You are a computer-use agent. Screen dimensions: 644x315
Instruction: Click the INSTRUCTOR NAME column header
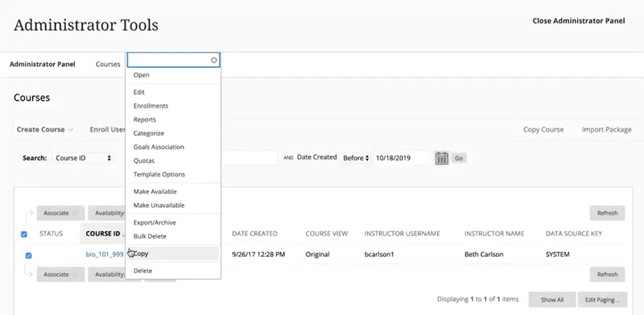point(494,234)
